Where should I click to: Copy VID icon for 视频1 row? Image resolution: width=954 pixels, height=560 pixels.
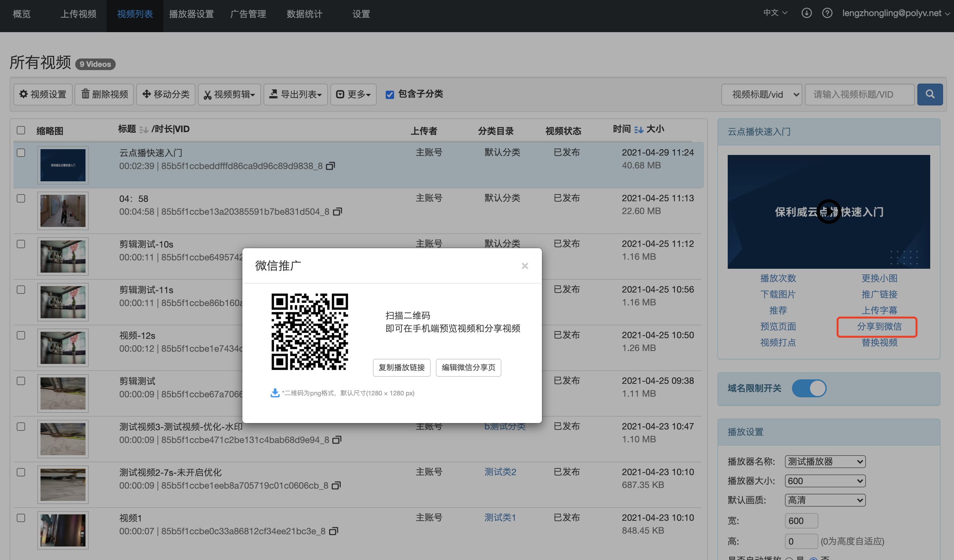pos(334,531)
